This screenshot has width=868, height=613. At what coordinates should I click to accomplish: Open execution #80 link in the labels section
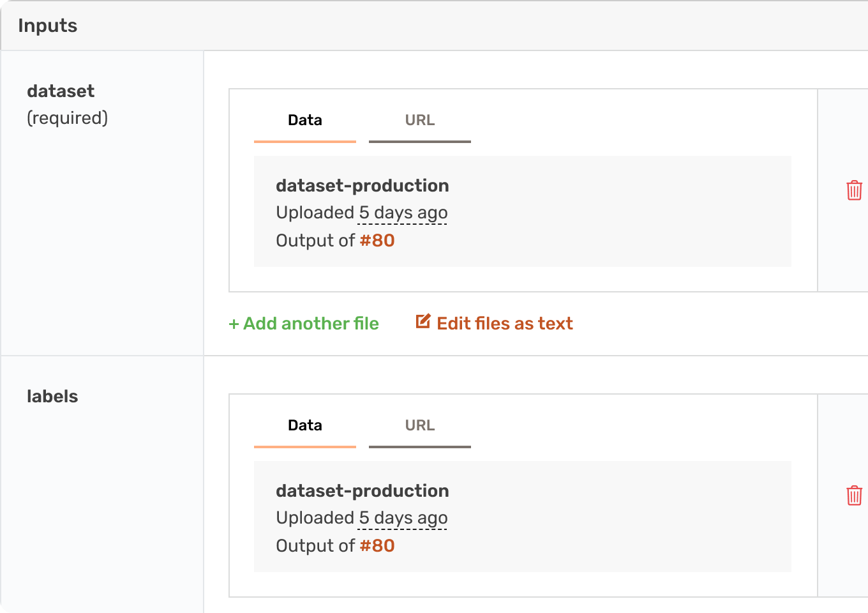coord(377,546)
